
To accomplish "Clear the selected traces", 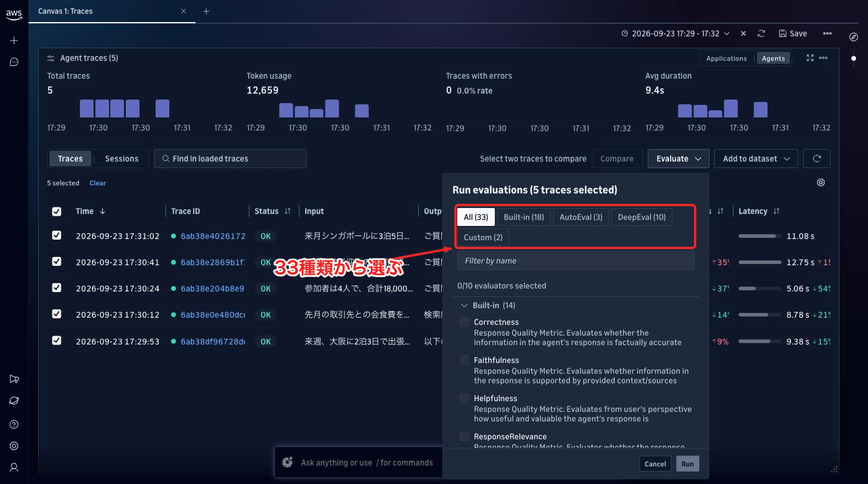I will [98, 183].
